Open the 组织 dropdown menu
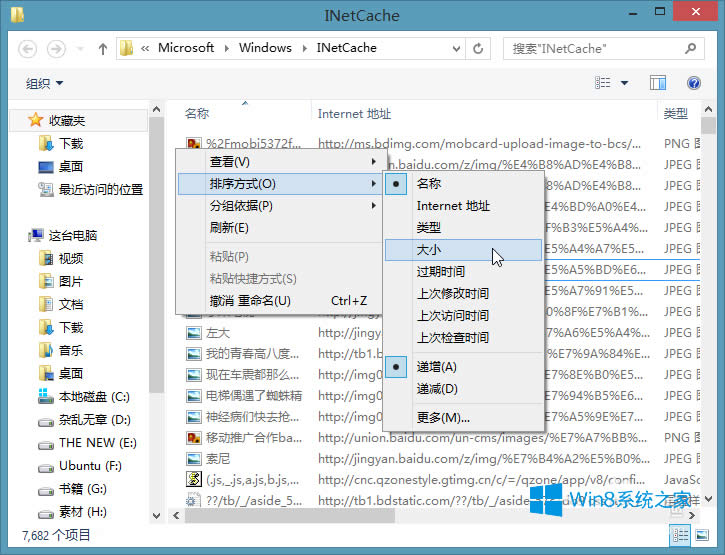 click(x=44, y=83)
